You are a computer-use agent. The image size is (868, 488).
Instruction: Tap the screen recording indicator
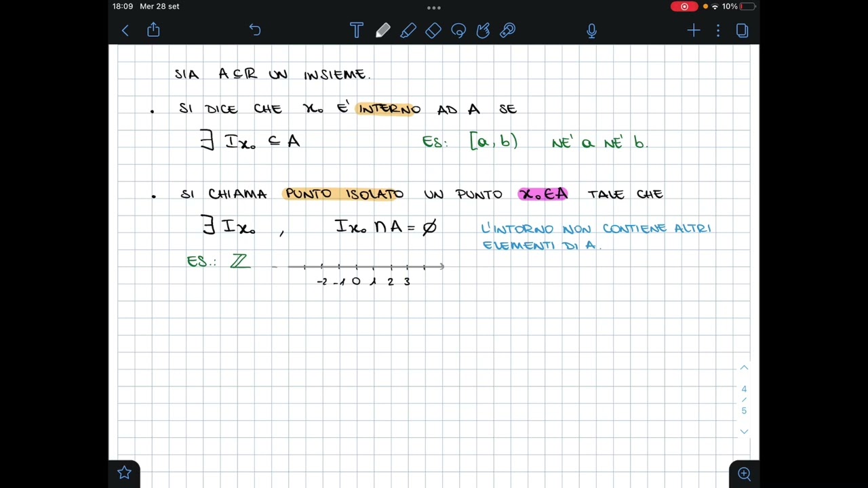[x=684, y=6]
